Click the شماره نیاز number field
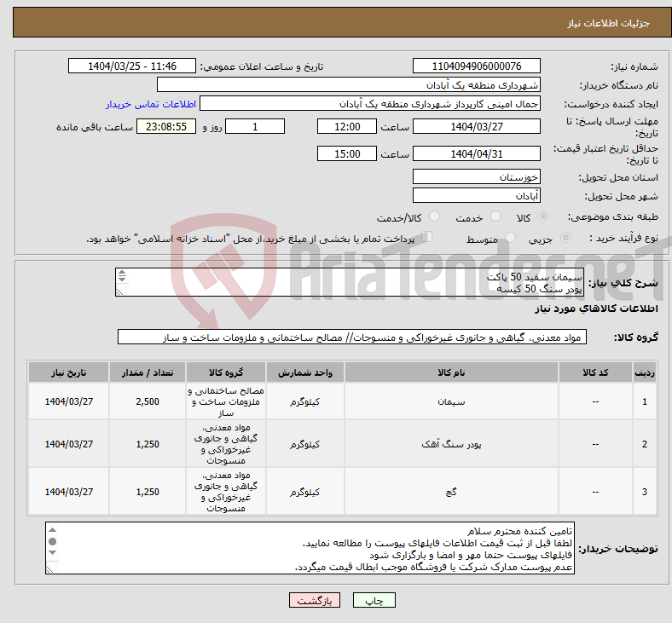672x623 pixels. (x=476, y=66)
